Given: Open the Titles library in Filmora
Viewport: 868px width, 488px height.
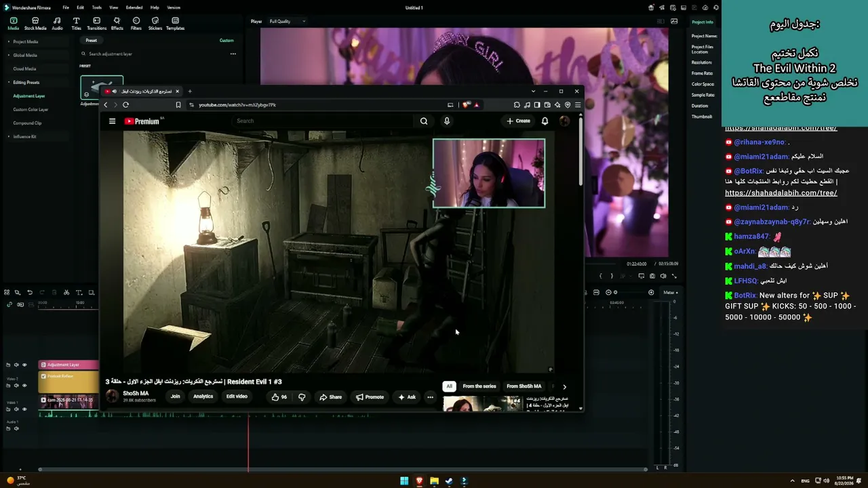Looking at the screenshot, I should 76,24.
